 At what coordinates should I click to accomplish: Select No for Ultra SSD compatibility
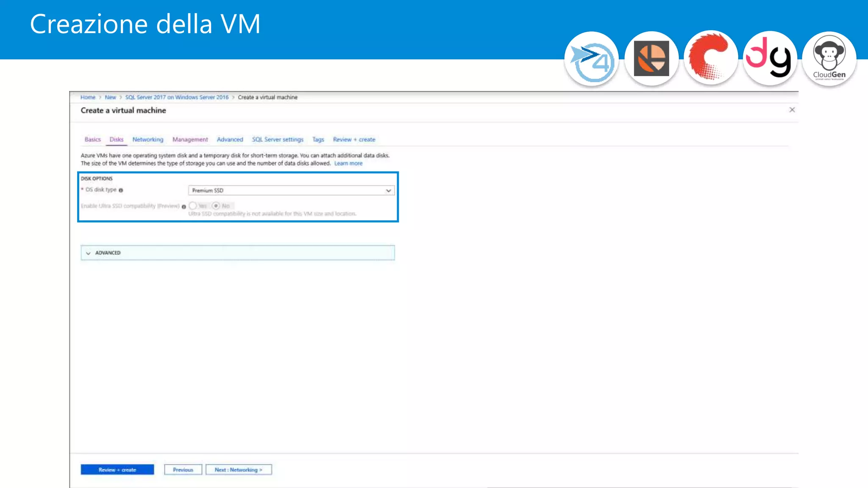tap(216, 206)
